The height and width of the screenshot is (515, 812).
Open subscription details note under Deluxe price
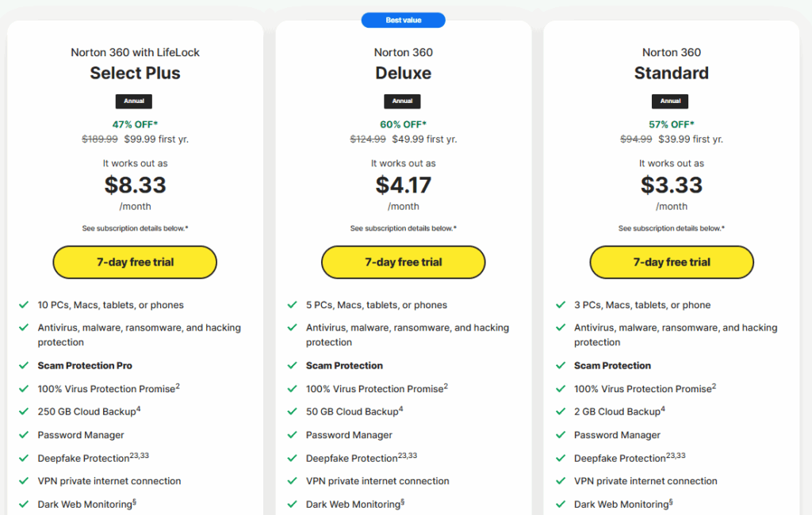(403, 228)
